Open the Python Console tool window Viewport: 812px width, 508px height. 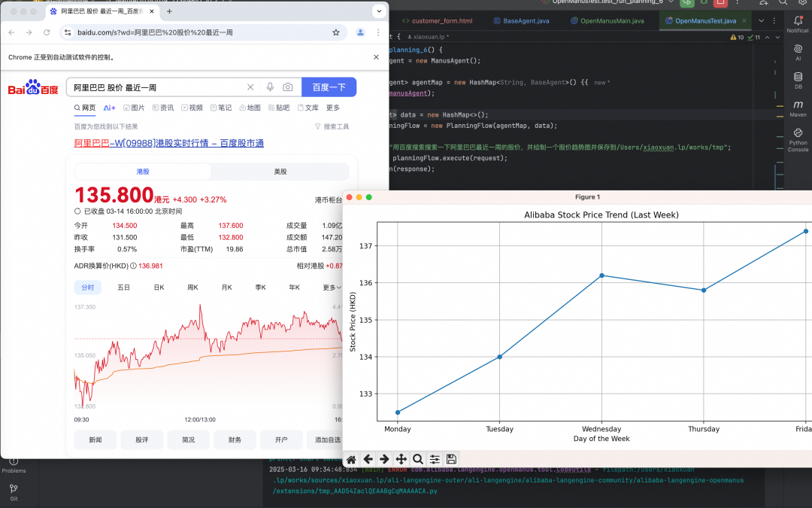pos(798,140)
